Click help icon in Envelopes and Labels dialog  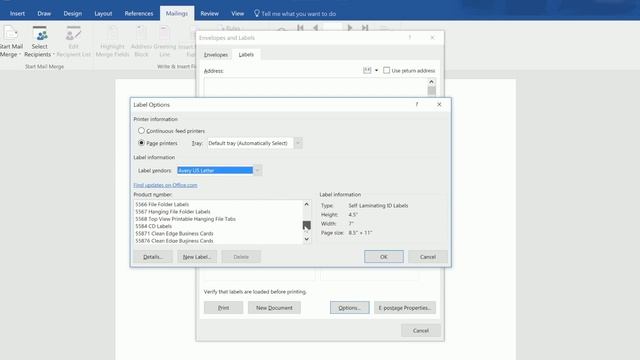pyautogui.click(x=410, y=38)
